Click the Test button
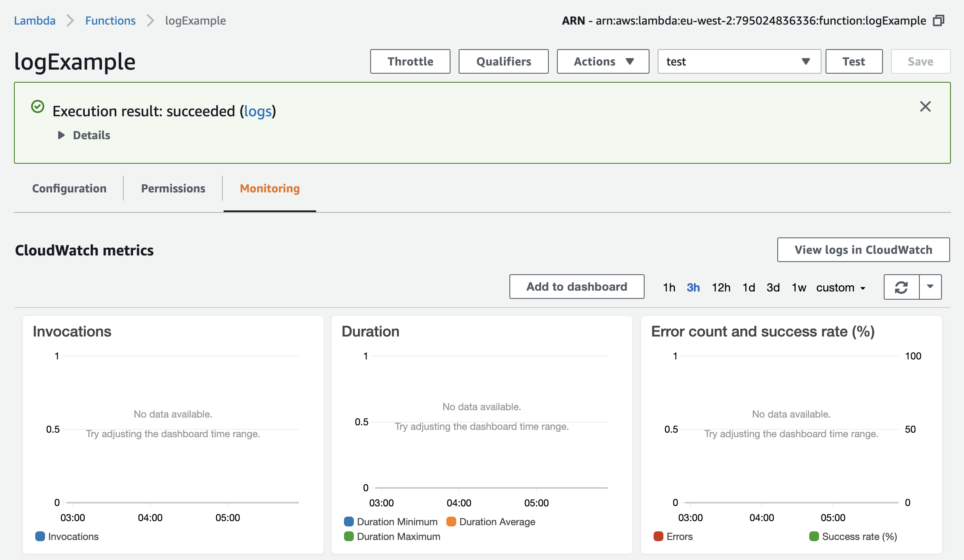This screenshot has width=964, height=560. click(854, 61)
